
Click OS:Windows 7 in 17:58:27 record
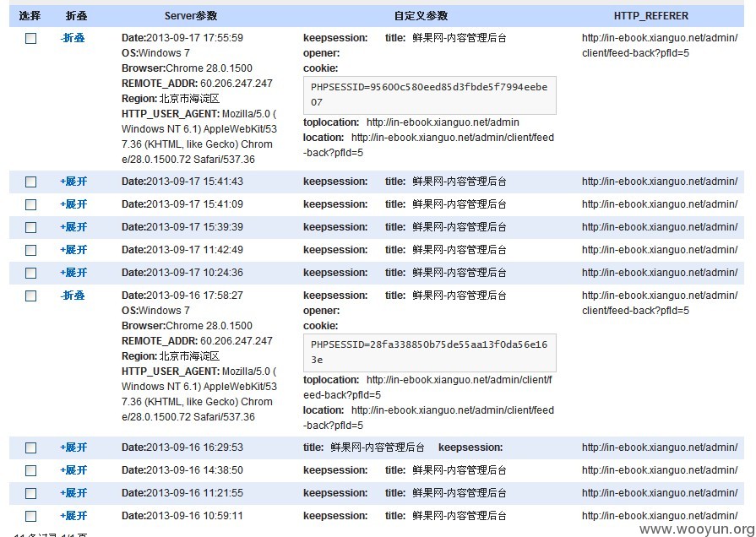coord(155,311)
